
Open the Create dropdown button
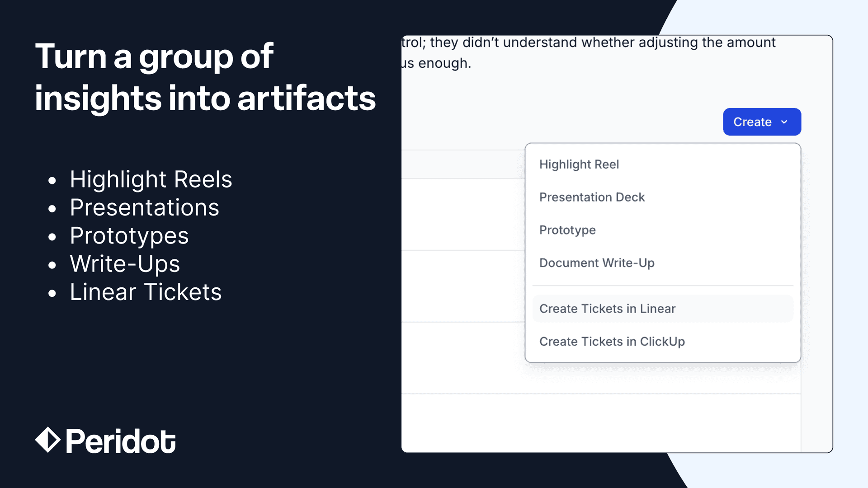pos(762,122)
